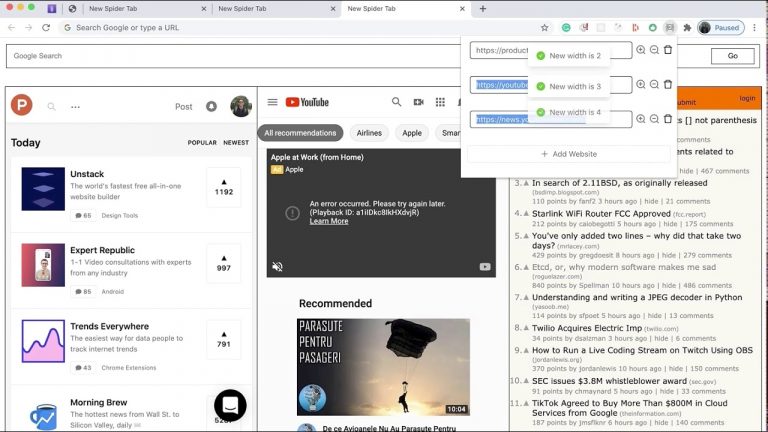Upvote the In search of 2.11BSD story
The height and width of the screenshot is (432, 768).
pyautogui.click(x=526, y=183)
